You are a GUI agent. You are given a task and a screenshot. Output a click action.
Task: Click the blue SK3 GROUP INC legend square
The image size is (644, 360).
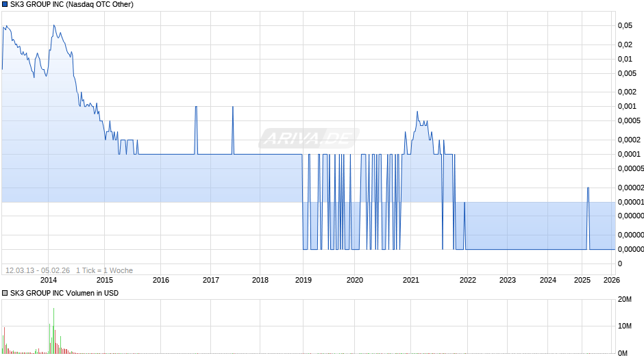5,5
